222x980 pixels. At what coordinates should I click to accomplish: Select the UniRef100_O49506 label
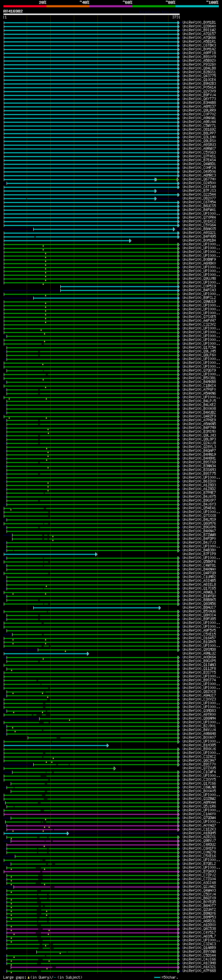coord(199,172)
